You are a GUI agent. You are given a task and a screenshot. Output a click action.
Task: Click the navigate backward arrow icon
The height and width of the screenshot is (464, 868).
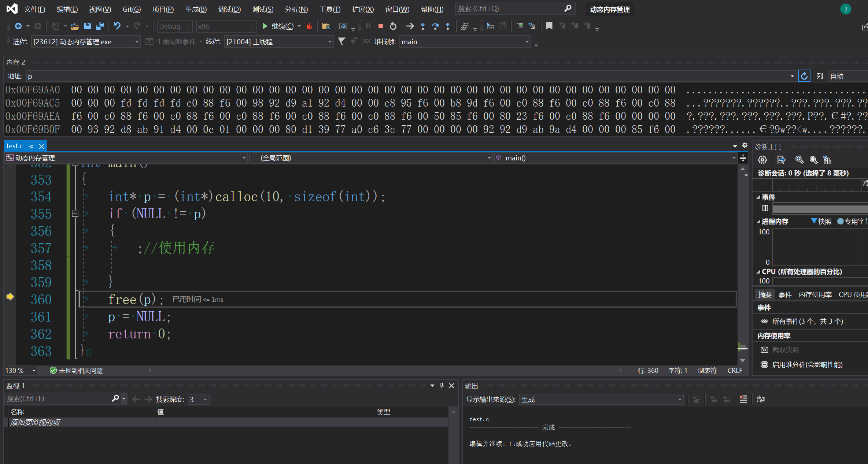(x=18, y=26)
